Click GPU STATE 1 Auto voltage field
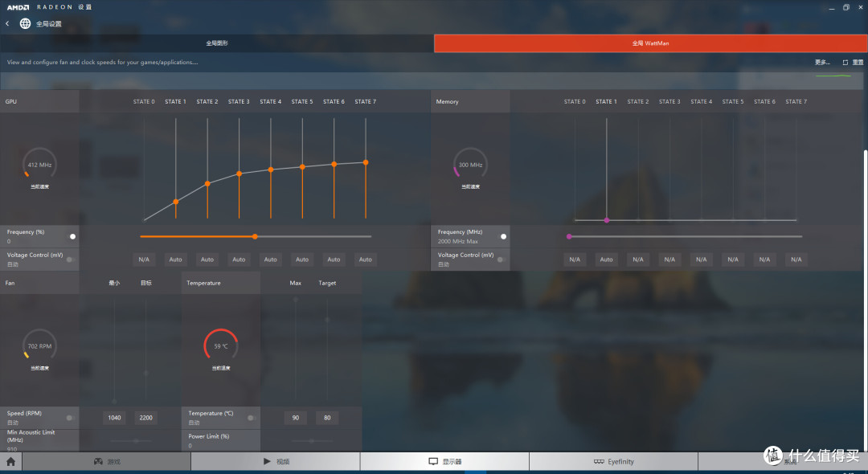868x474 pixels. click(x=175, y=259)
